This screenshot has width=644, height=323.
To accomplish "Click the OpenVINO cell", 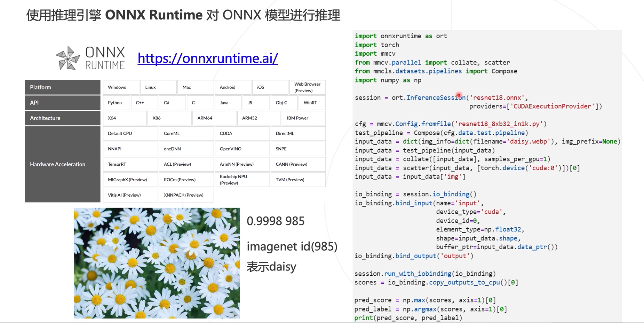I will coord(242,149).
